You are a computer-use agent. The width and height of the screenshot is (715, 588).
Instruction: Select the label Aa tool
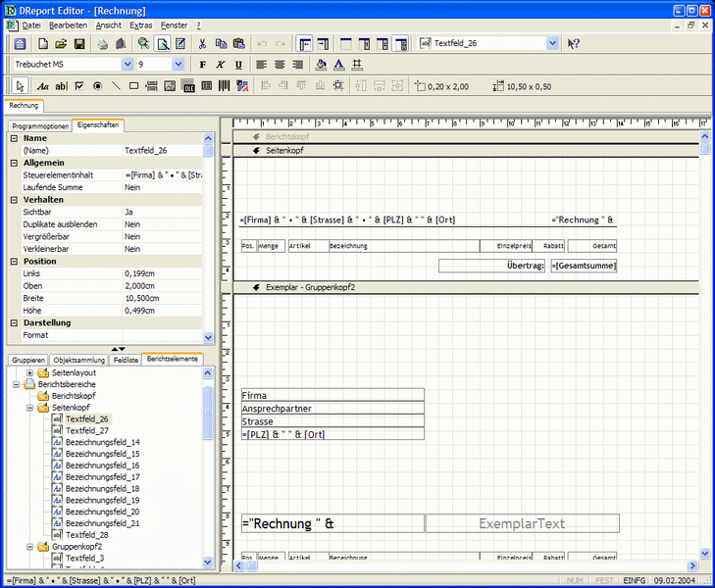pos(43,86)
